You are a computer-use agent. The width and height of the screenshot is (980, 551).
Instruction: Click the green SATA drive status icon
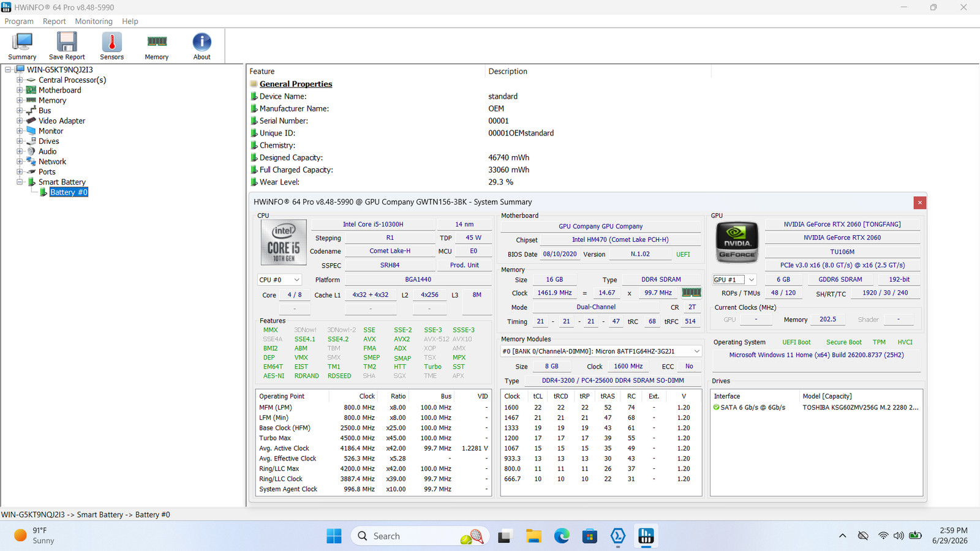click(x=717, y=407)
